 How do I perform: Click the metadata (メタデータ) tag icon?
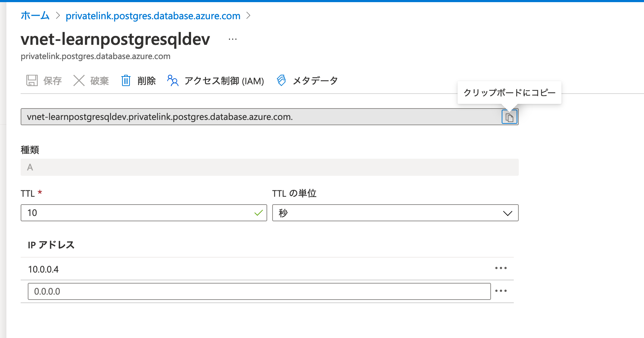coord(281,81)
